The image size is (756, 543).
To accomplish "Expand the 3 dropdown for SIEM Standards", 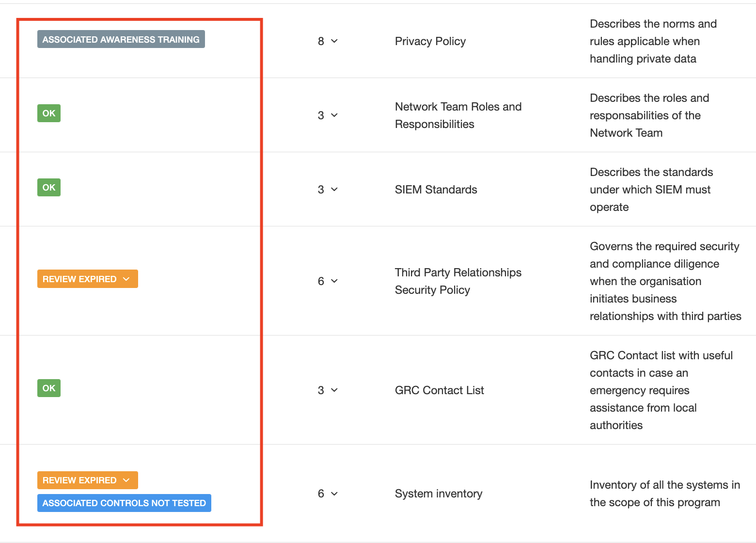I will click(328, 190).
